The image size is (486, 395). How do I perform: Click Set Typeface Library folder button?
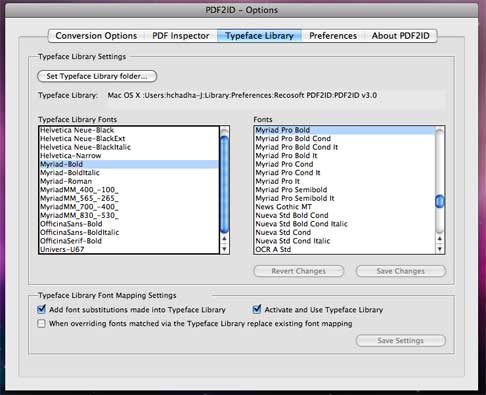pos(97,76)
